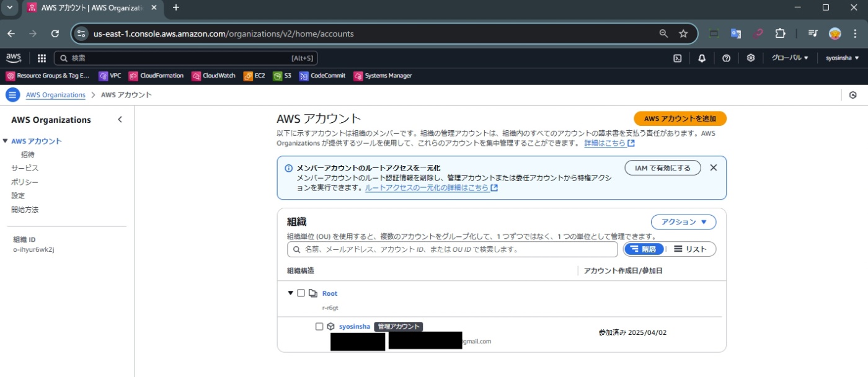Open ルートアクセスの一元化の詳細はこちら link

(x=432, y=188)
